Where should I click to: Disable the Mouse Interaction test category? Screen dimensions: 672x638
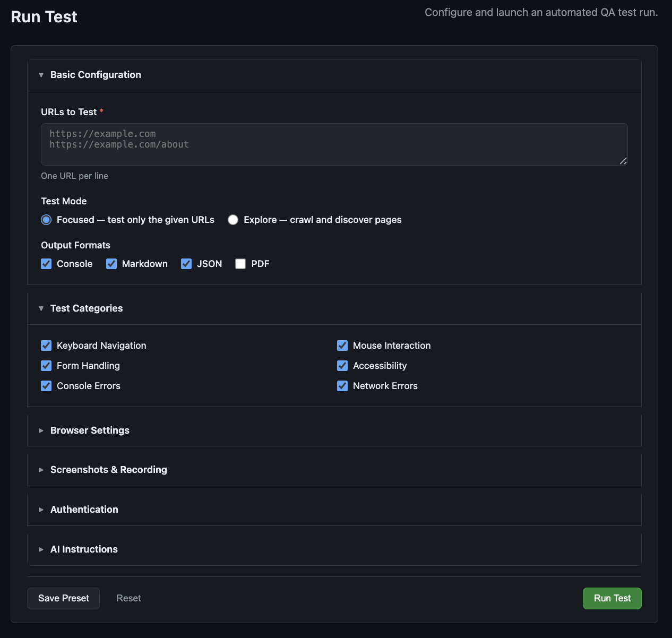[x=342, y=346]
